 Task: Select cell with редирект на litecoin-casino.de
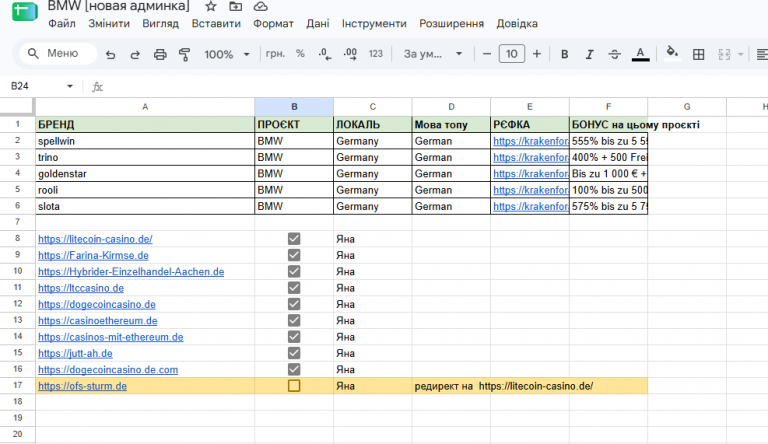click(x=451, y=386)
